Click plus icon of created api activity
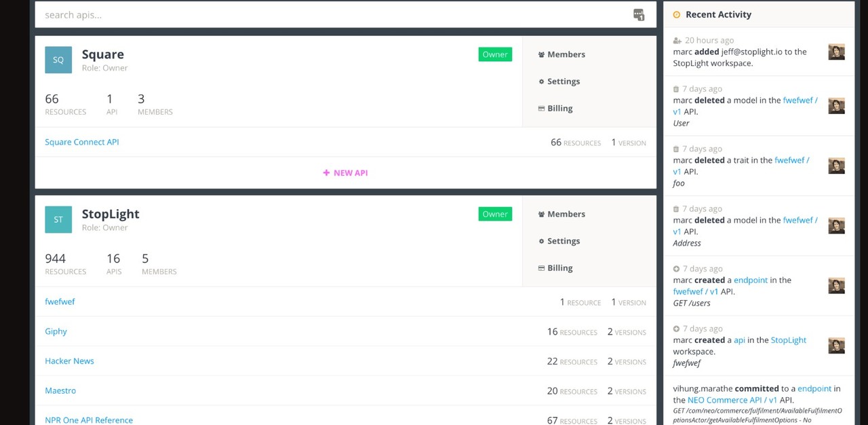The image size is (868, 425). click(x=676, y=329)
